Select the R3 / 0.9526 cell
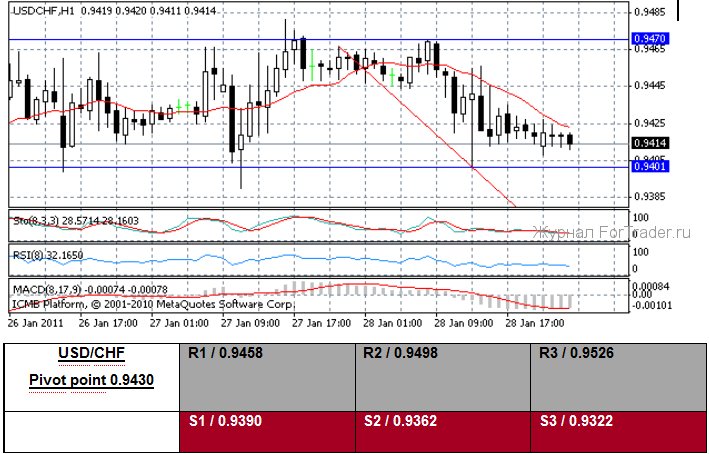Image resolution: width=709 pixels, height=454 pixels. pos(618,377)
